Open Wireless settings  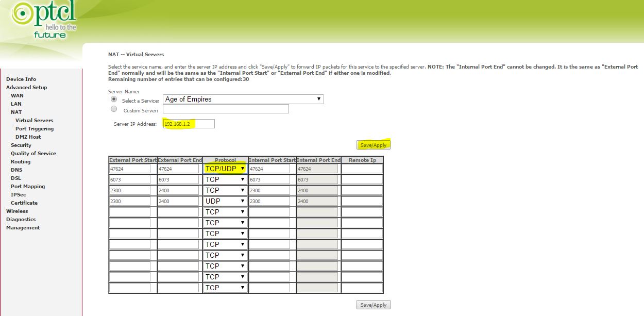click(x=17, y=211)
